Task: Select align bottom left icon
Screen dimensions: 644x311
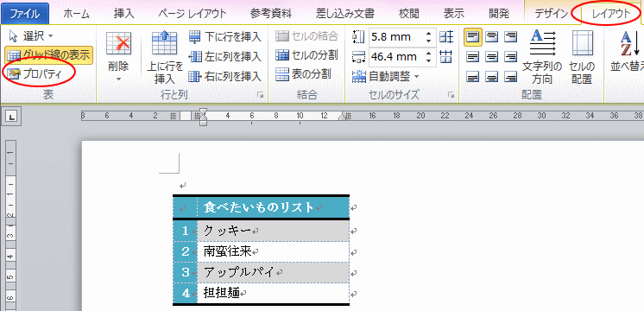Action: click(x=473, y=76)
